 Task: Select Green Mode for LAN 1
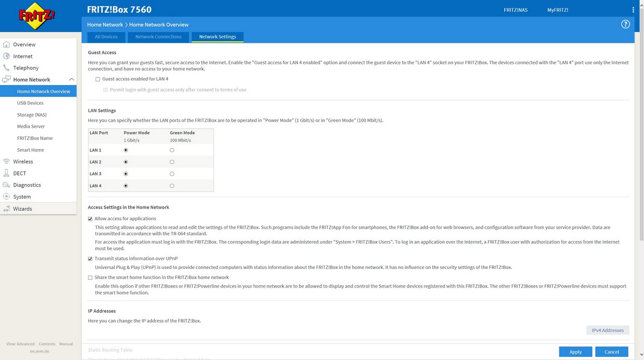(x=172, y=150)
